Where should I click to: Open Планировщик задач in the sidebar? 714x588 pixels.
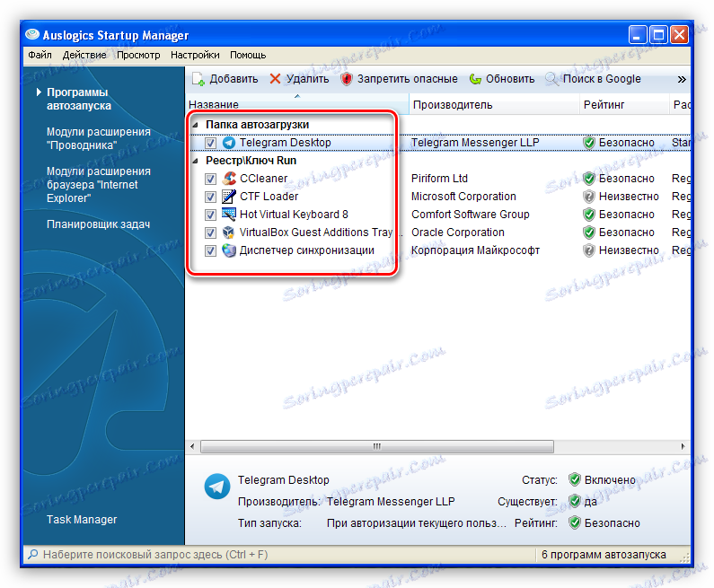pos(98,224)
